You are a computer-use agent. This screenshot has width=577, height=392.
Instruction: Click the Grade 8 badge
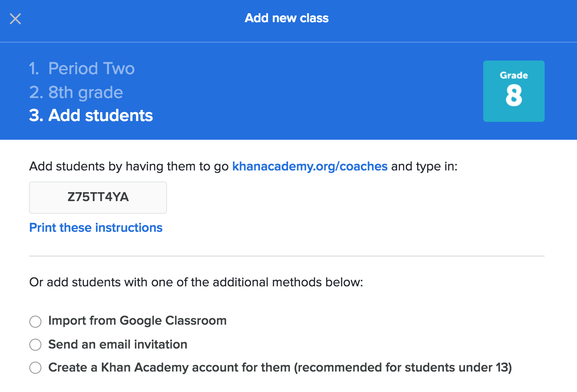tap(514, 91)
